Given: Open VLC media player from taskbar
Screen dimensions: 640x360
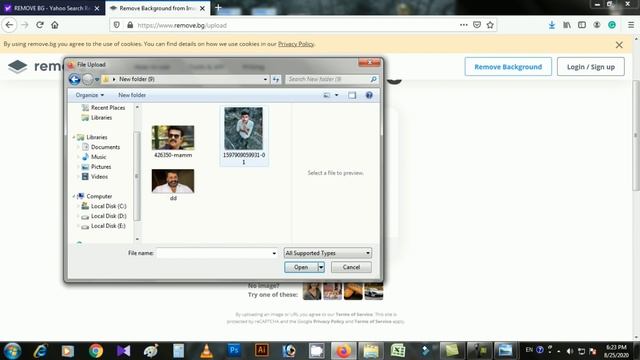Looking at the screenshot, I should click(206, 351).
